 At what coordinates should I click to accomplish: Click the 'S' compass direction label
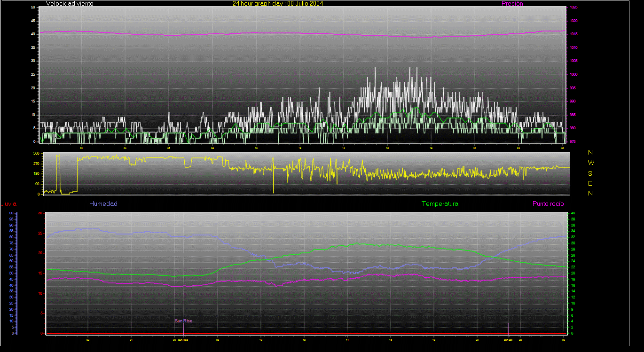pos(591,173)
